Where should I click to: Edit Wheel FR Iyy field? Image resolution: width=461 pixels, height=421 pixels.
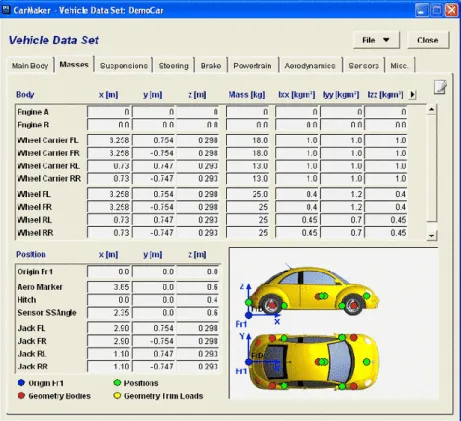342,207
